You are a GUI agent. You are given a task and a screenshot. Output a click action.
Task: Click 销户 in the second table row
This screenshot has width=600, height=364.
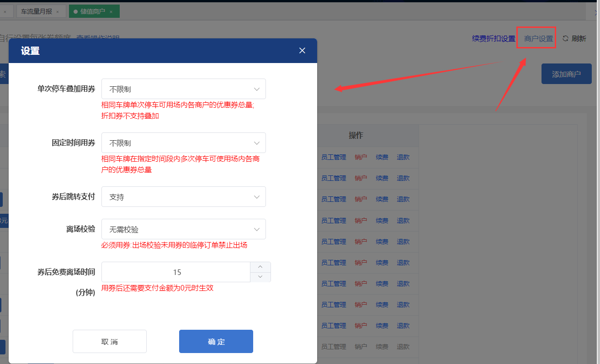tap(361, 178)
